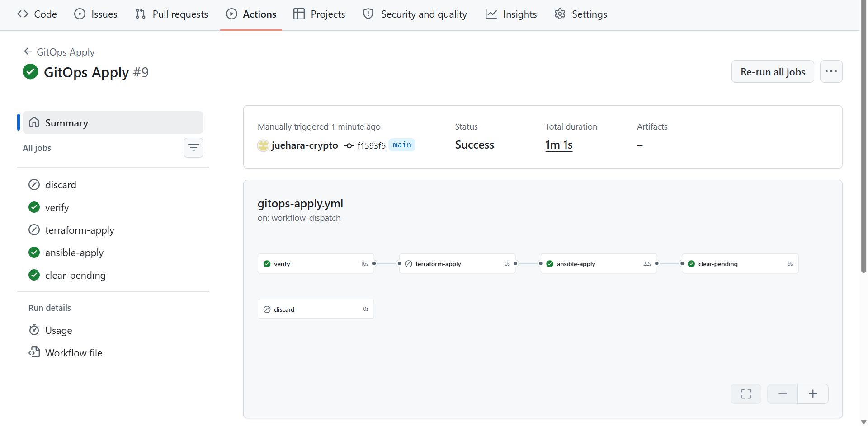Click the 1m 1s total duration link
This screenshot has width=868, height=426.
(559, 145)
